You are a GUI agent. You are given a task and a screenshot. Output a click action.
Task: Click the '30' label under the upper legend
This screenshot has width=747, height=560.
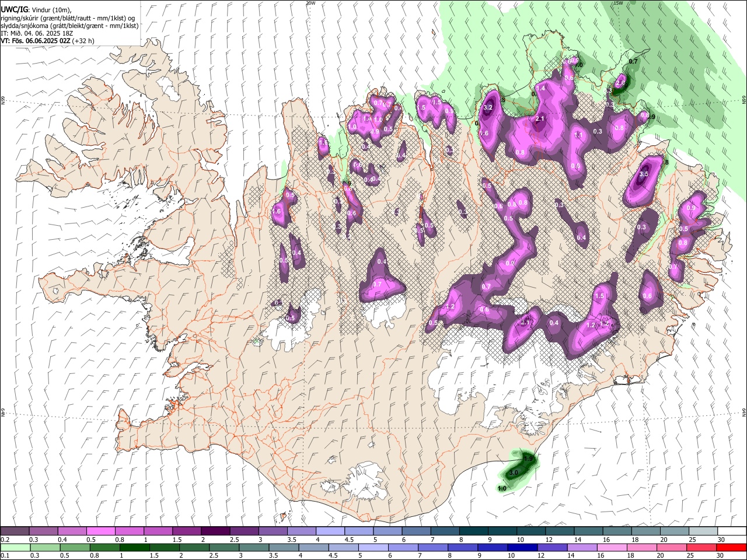721,540
